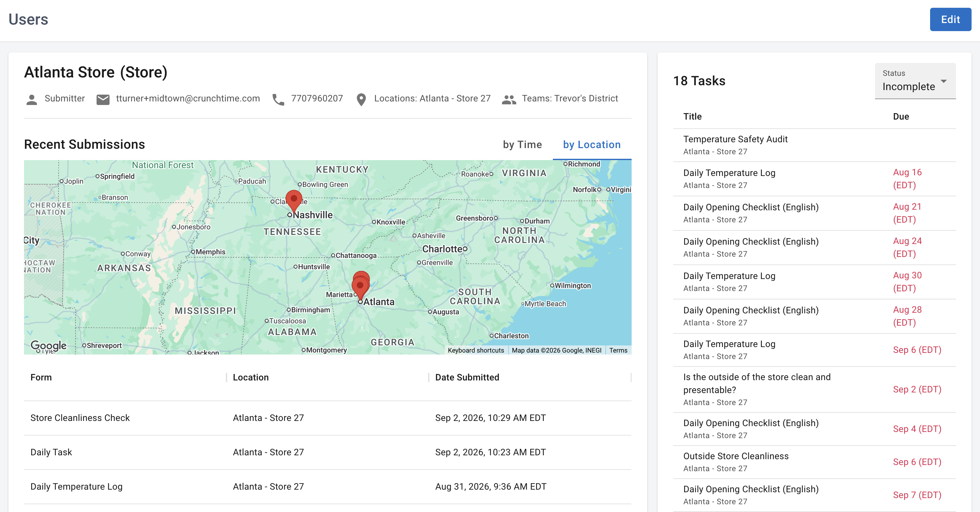Viewport: 980px width, 512px height.
Task: Click the Submitter person icon
Action: point(31,99)
